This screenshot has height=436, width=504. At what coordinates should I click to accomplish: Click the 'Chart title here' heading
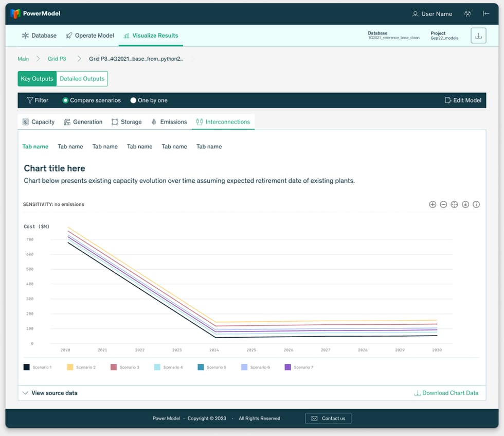pos(55,168)
